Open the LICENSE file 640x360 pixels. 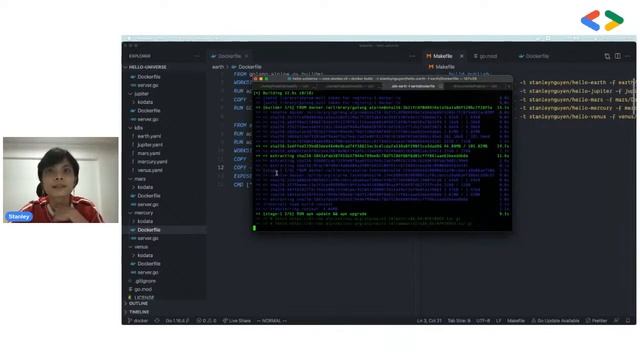144,298
